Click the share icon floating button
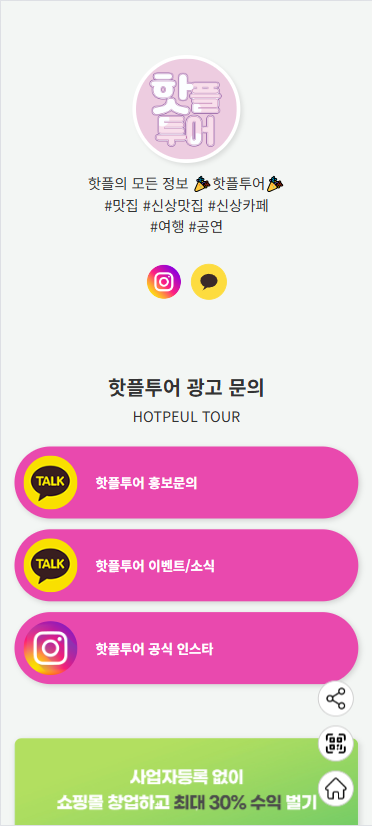The image size is (372, 826). [x=336, y=699]
